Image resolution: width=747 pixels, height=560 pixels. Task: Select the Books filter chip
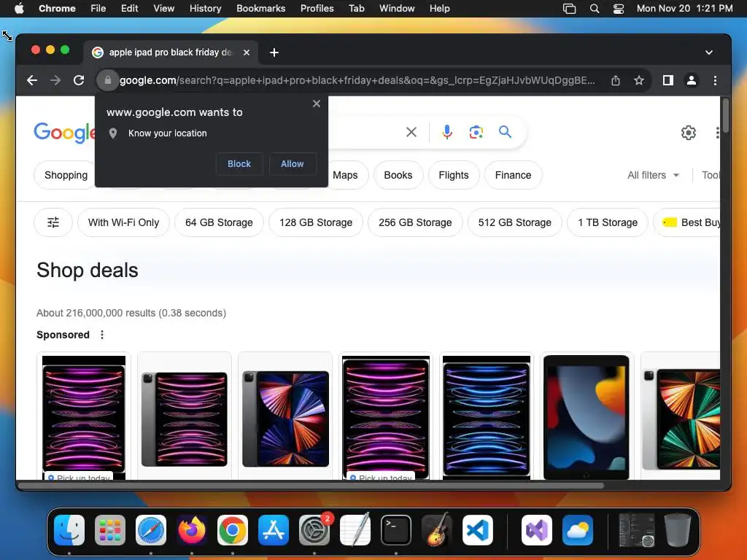(x=398, y=175)
